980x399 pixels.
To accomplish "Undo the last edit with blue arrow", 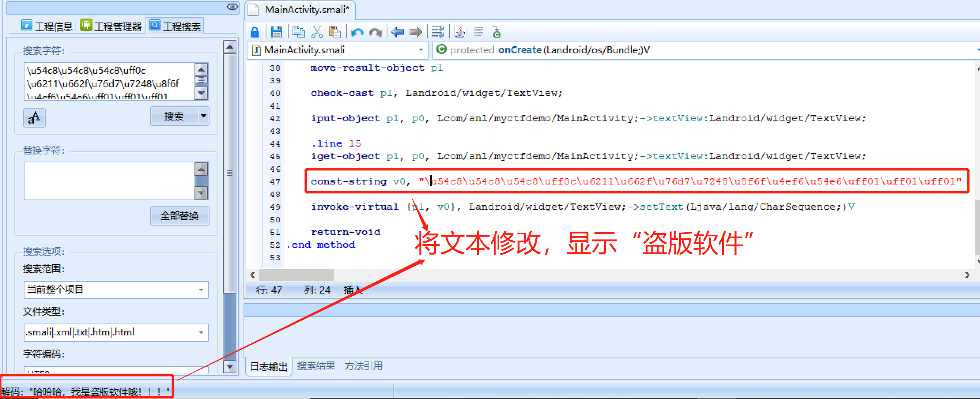I will [x=357, y=32].
